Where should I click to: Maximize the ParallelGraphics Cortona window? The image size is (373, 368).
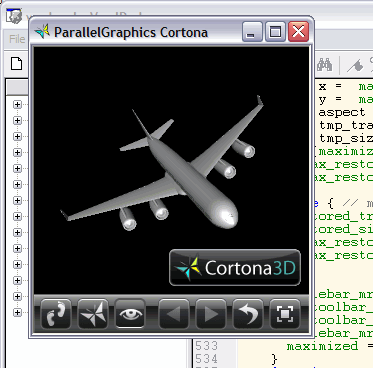point(275,32)
